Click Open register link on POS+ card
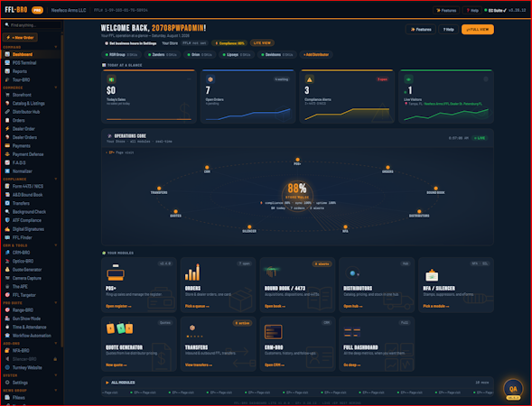Screen dimensions: 532x406 pos(118,306)
